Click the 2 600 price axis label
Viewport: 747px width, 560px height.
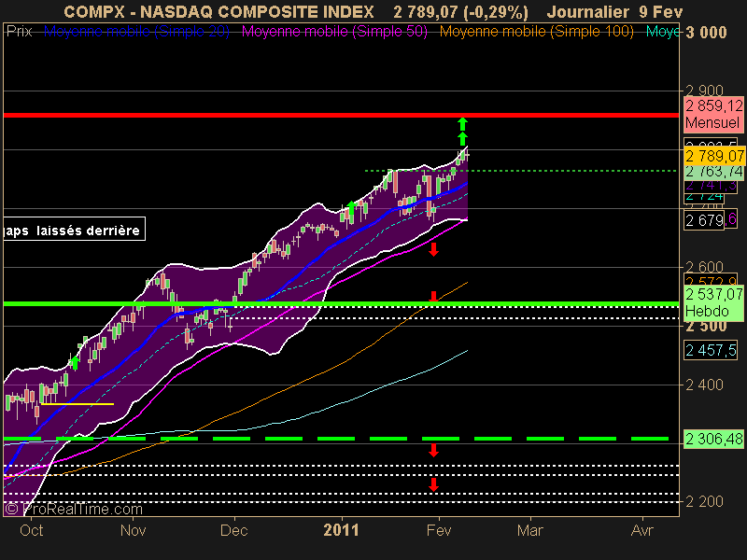(x=704, y=267)
